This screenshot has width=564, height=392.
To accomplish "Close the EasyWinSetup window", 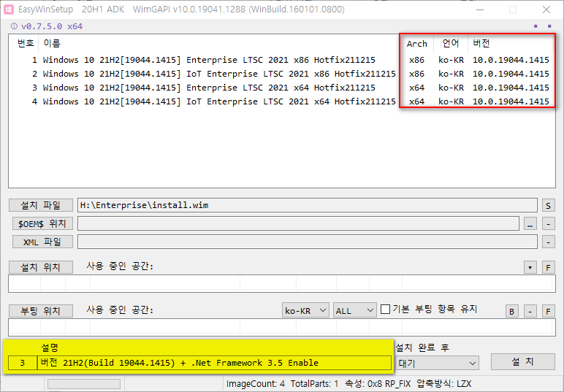I will coord(546,9).
